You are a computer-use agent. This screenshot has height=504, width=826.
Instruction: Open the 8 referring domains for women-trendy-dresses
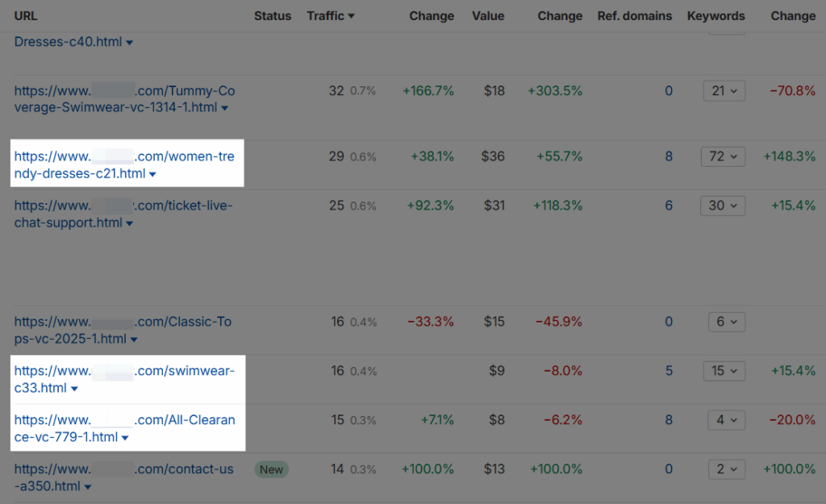pos(669,157)
